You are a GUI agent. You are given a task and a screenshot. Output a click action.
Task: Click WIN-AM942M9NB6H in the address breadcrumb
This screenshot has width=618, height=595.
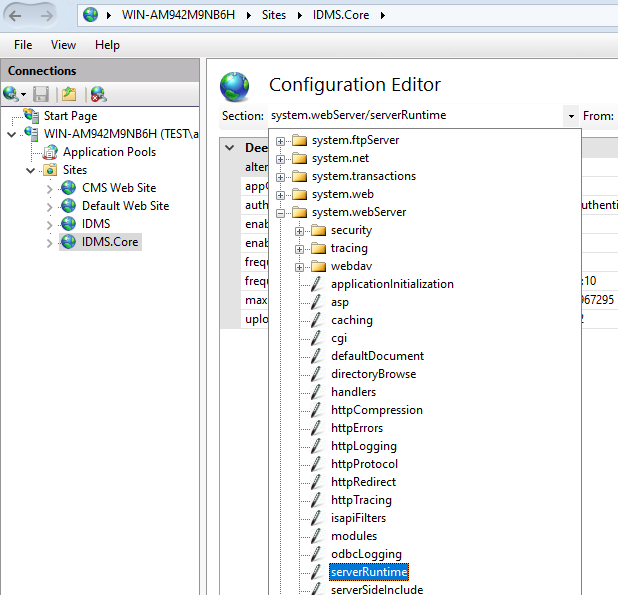click(x=178, y=15)
